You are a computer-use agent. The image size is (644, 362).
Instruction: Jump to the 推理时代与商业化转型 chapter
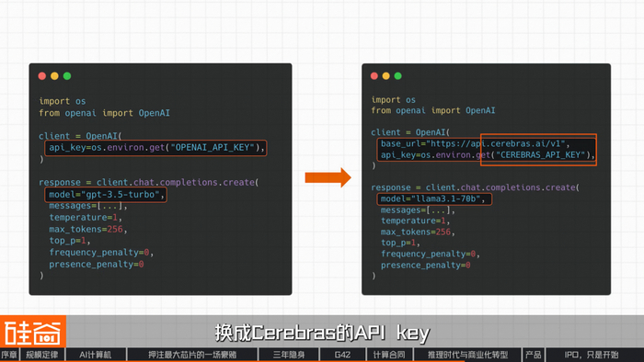pos(467,355)
